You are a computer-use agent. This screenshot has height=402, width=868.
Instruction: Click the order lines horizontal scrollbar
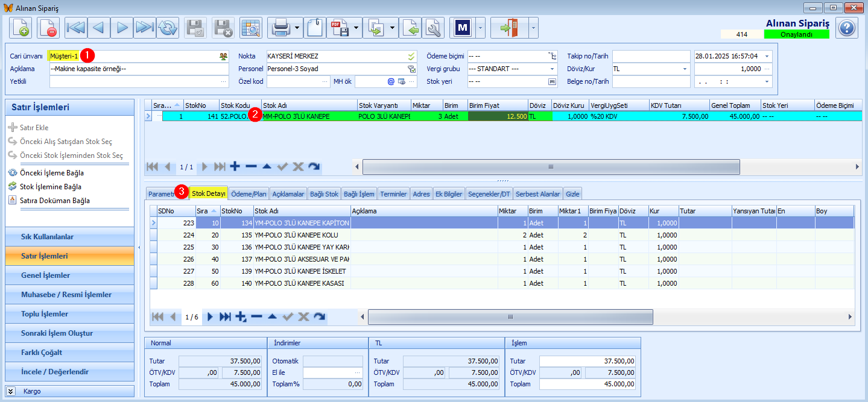551,166
